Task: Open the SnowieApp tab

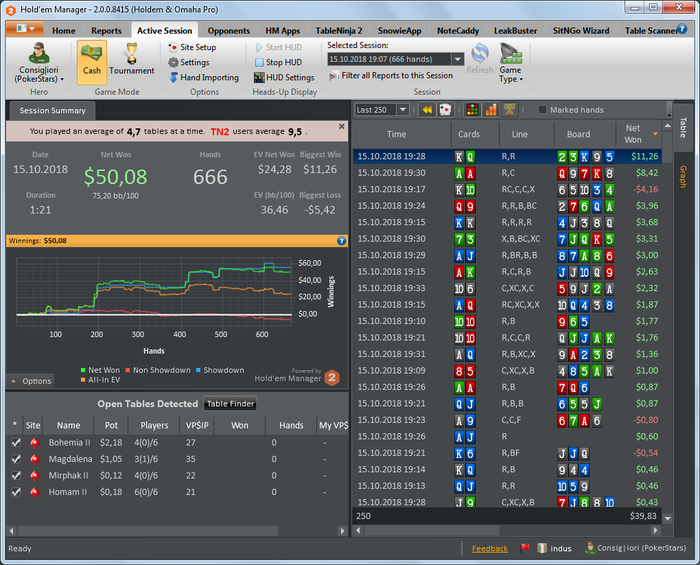Action: coord(400,30)
